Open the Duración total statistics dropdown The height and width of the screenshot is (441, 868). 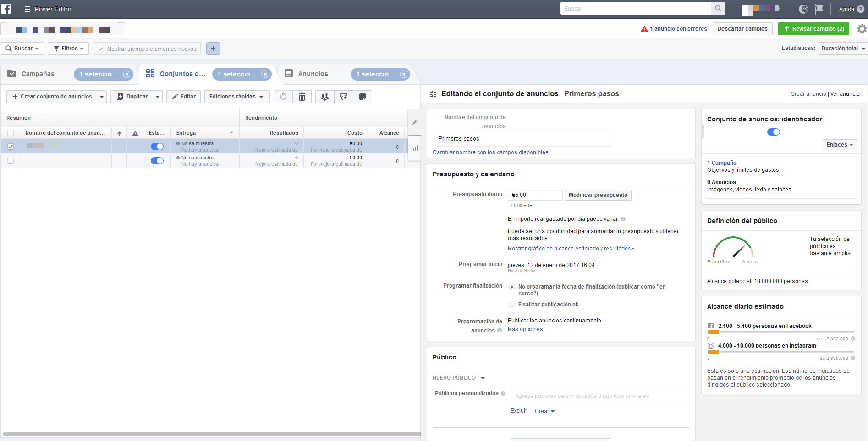click(843, 49)
